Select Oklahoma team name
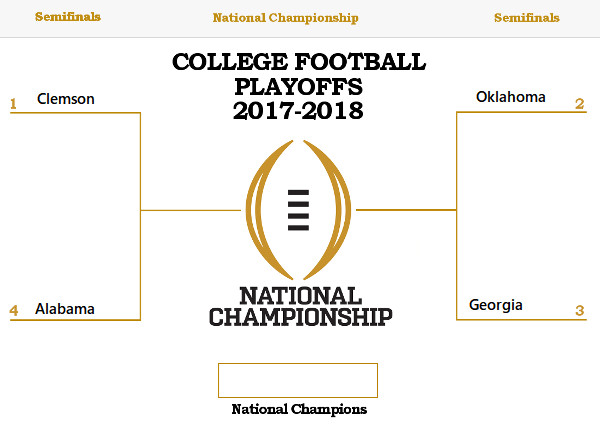 point(510,97)
